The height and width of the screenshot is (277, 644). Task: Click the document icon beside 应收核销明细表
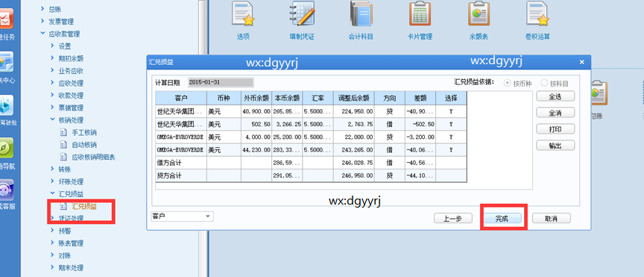tap(63, 157)
